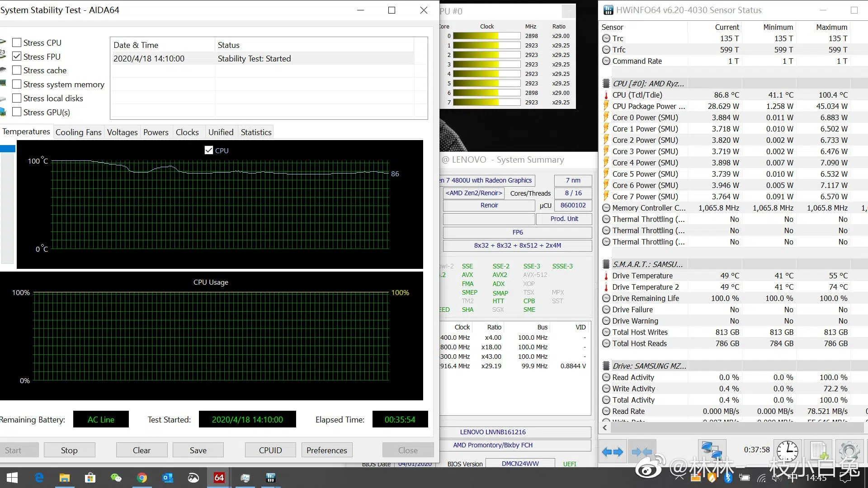Click the battery power tray icon
The image size is (868, 488).
pos(745,478)
